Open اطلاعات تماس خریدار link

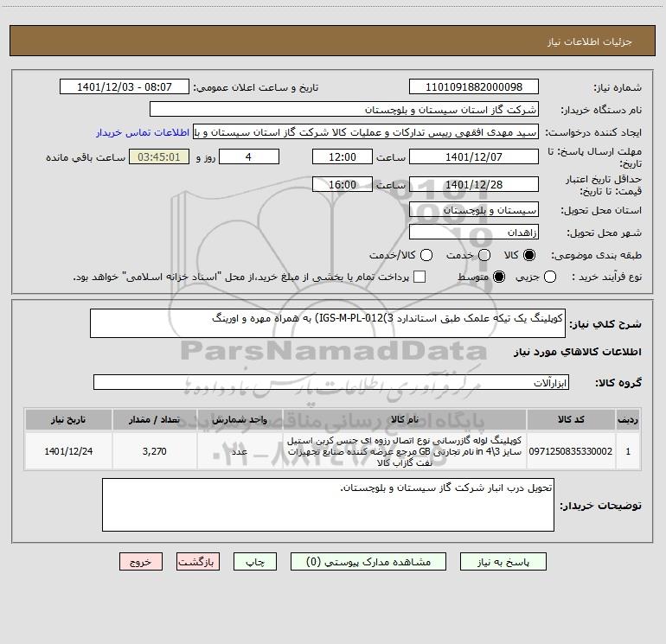pyautogui.click(x=143, y=132)
